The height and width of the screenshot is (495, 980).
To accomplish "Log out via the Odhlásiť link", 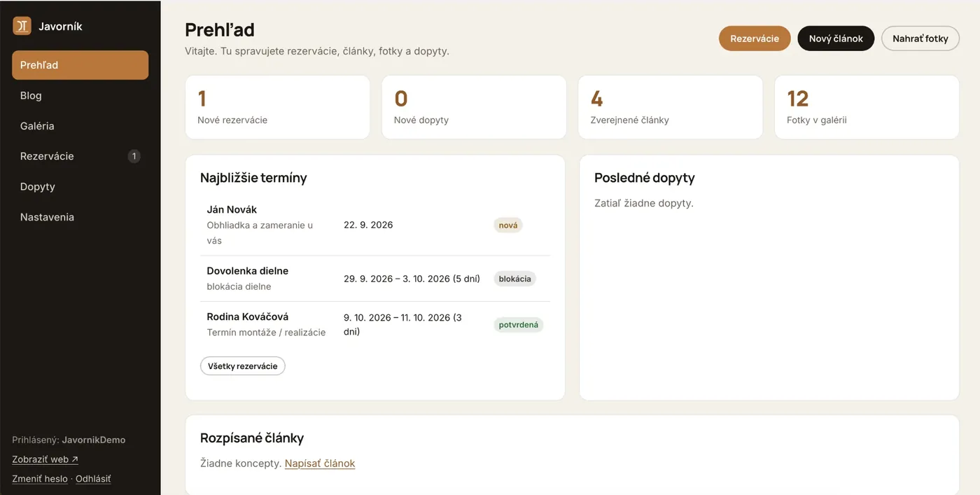I will tap(93, 479).
